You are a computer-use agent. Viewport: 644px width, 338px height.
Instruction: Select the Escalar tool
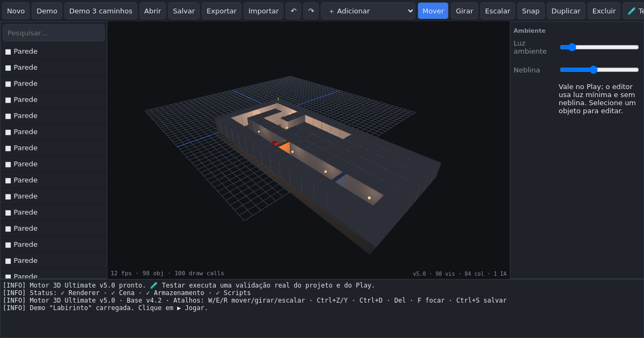(x=497, y=11)
